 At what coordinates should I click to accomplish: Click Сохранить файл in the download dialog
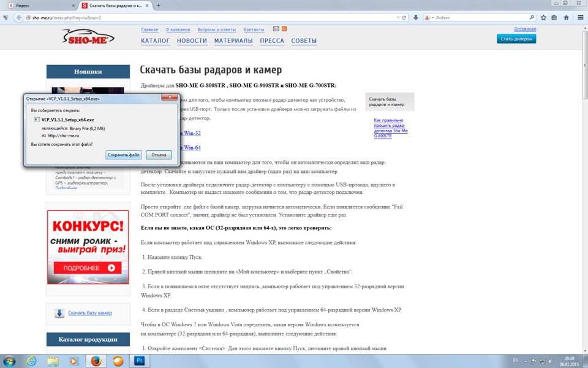click(123, 155)
